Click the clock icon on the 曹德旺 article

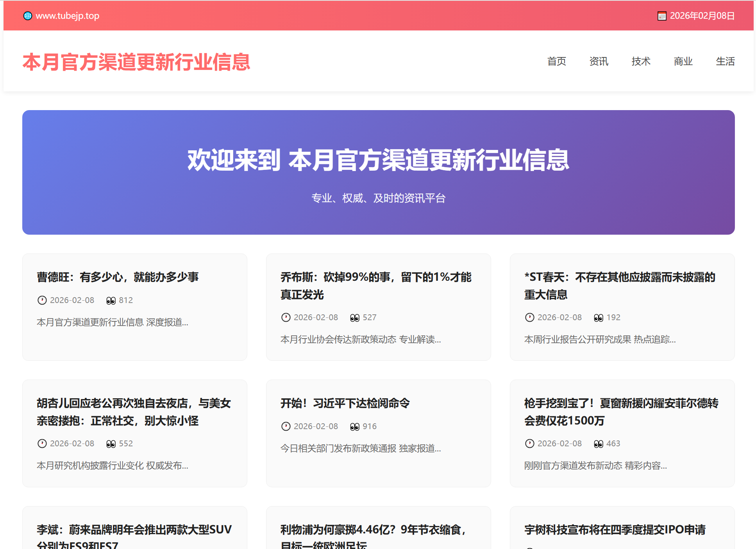click(x=42, y=300)
